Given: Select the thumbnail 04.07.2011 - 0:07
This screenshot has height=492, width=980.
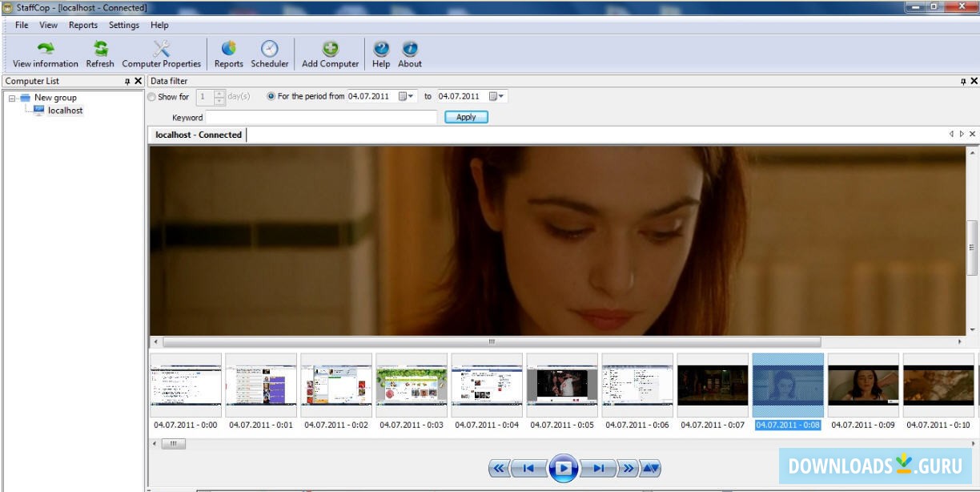Looking at the screenshot, I should [713, 385].
